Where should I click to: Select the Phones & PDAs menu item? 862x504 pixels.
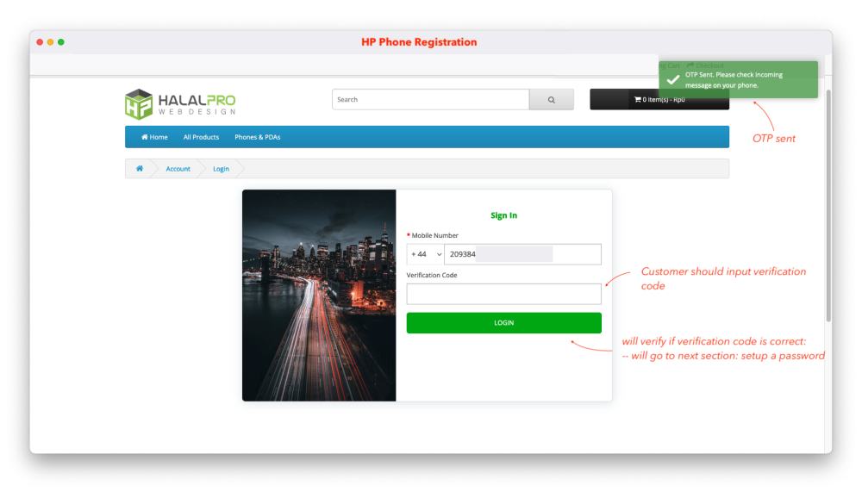(x=257, y=137)
